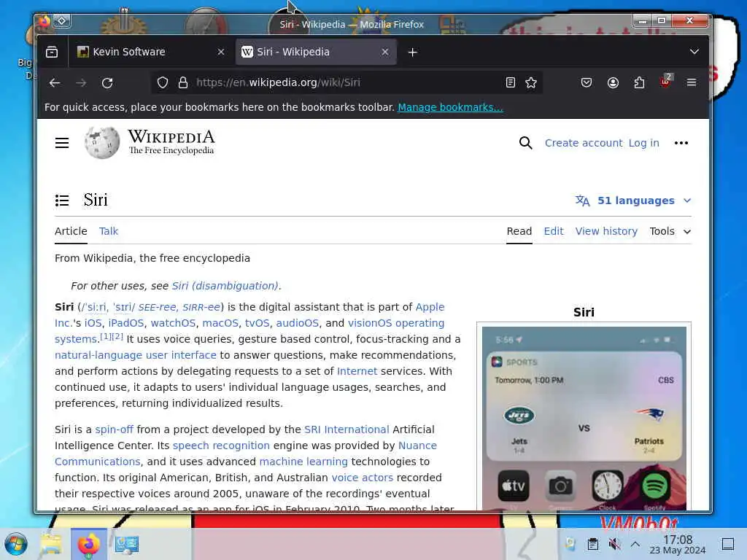The height and width of the screenshot is (560, 747).
Task: Click citation reference [1]
Action: coord(105,337)
